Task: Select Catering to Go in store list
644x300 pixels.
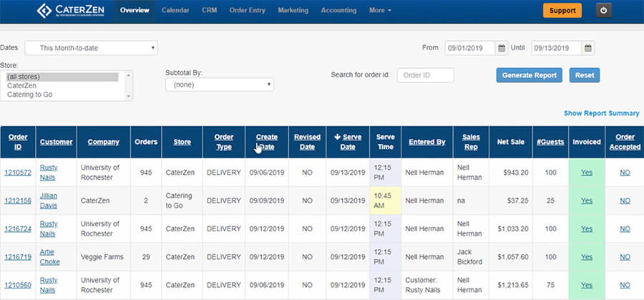Action: pos(29,95)
